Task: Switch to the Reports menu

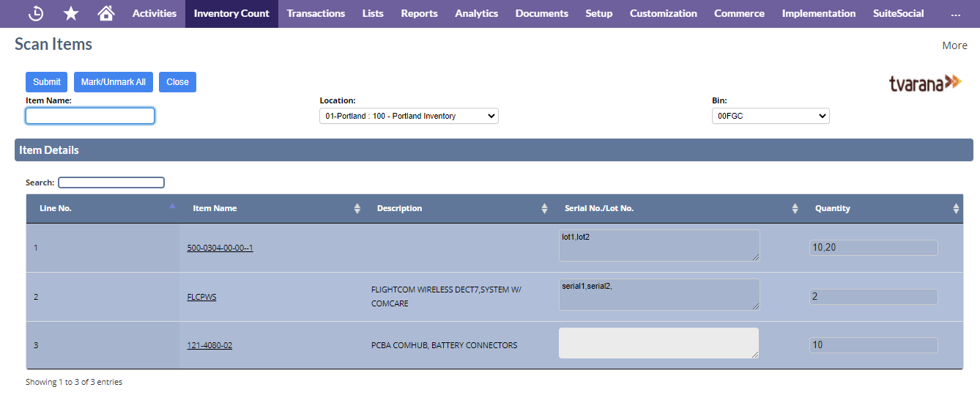Action: click(x=419, y=13)
